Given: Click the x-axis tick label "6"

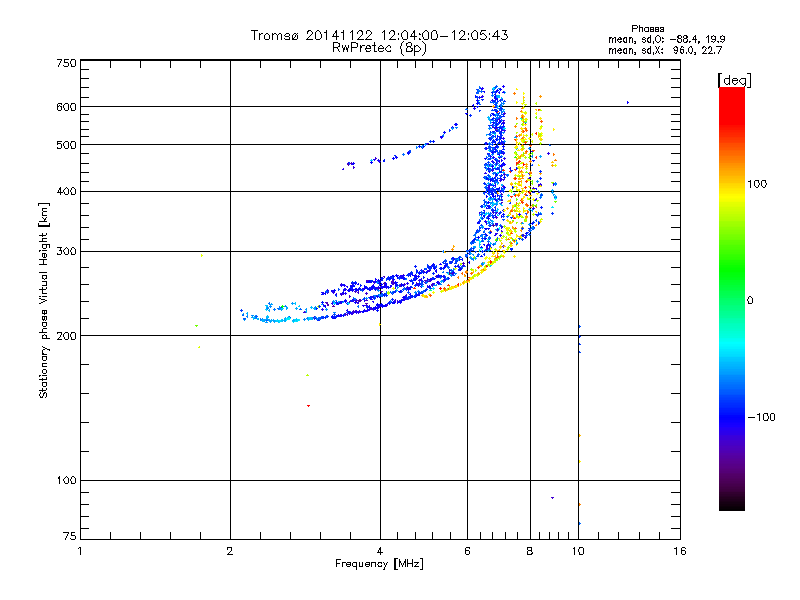Looking at the screenshot, I should pos(467,552).
